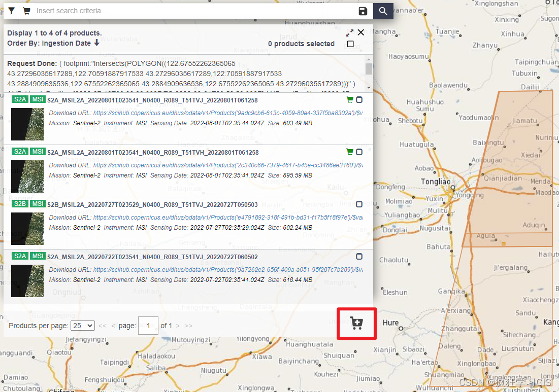Click thumbnail of T51TVH_20220801T061258 product
The image size is (559, 392).
(x=27, y=176)
